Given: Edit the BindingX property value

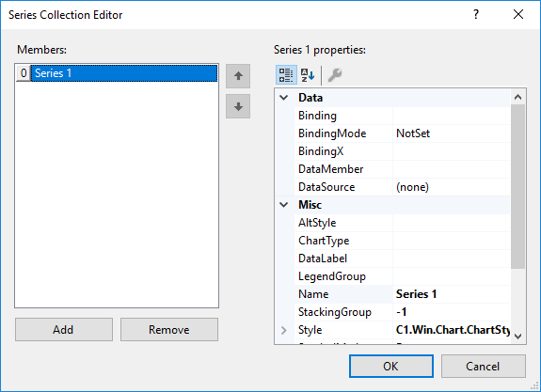Looking at the screenshot, I should (452, 151).
